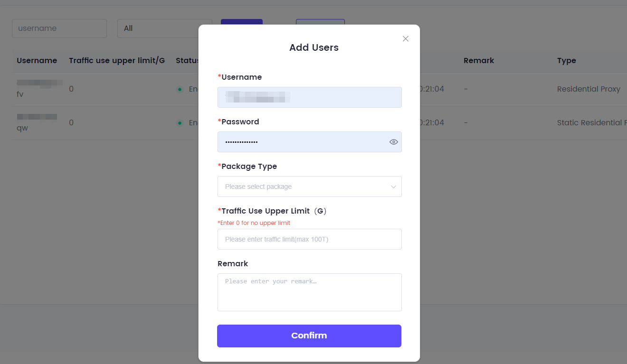This screenshot has width=627, height=364.
Task: Click green status dot in 'qw' row
Action: click(x=180, y=123)
